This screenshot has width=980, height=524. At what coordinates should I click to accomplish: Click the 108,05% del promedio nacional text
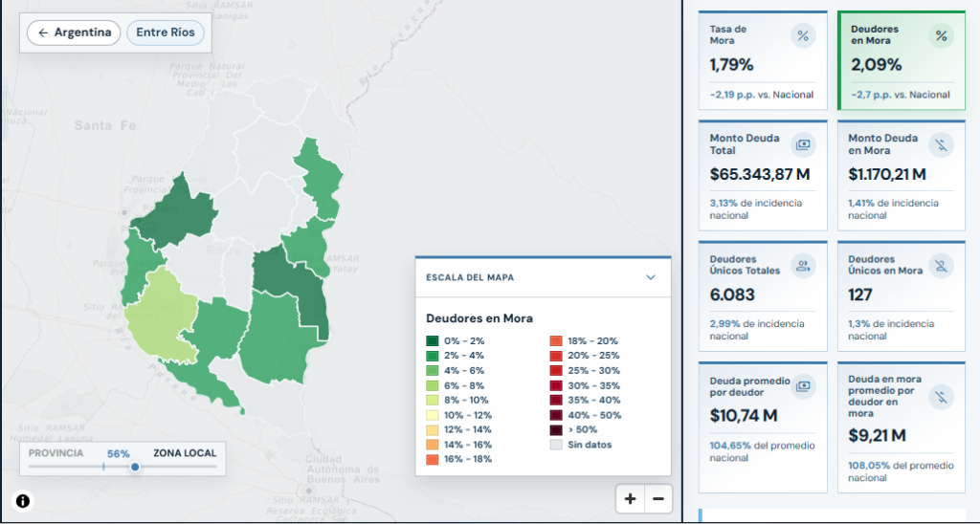[x=901, y=471]
